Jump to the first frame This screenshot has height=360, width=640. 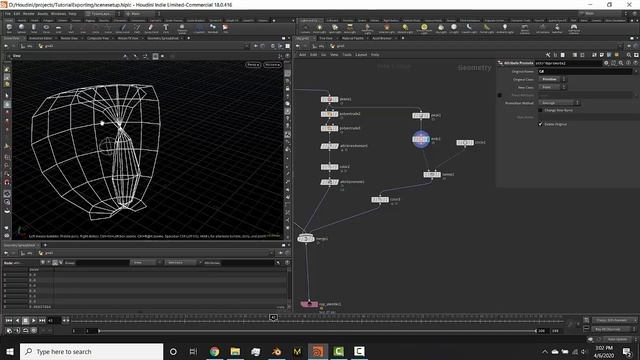(x=9, y=321)
